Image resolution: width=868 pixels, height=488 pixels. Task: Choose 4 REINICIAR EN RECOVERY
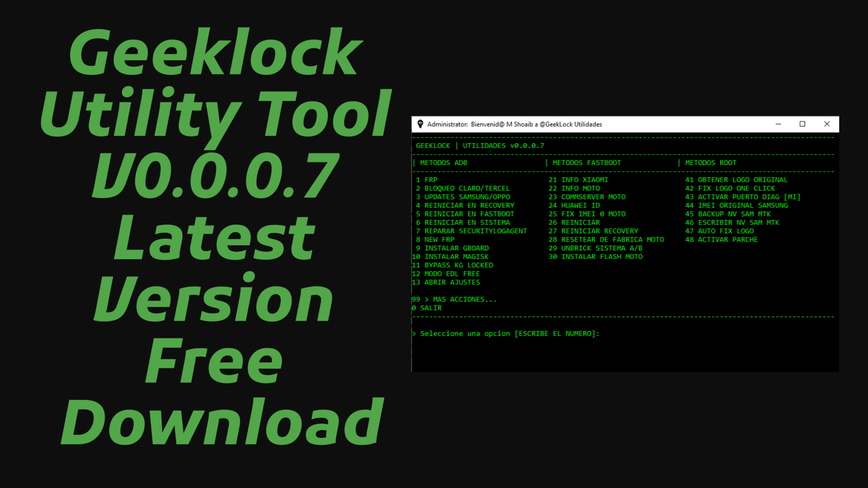pyautogui.click(x=466, y=205)
